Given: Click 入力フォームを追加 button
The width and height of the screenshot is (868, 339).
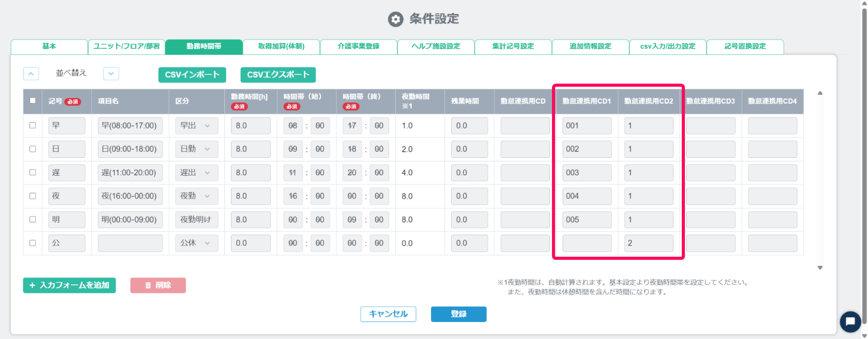Looking at the screenshot, I should (x=69, y=285).
